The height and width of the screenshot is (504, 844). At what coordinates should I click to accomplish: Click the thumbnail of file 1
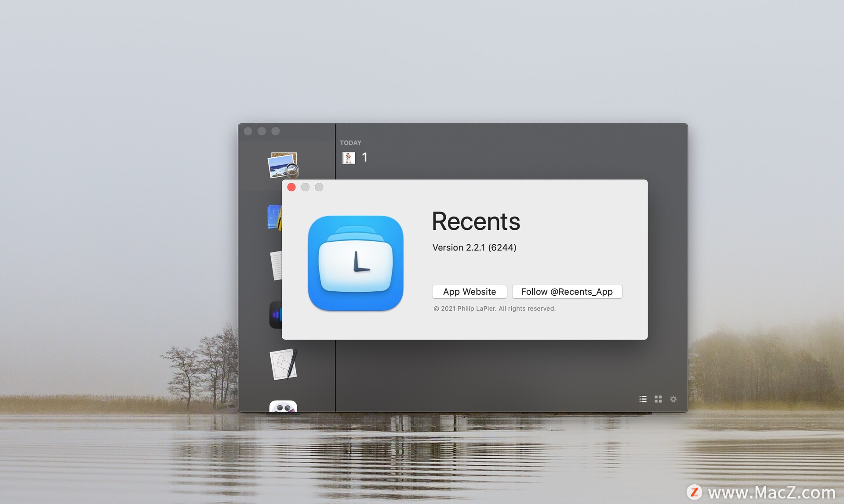(349, 158)
